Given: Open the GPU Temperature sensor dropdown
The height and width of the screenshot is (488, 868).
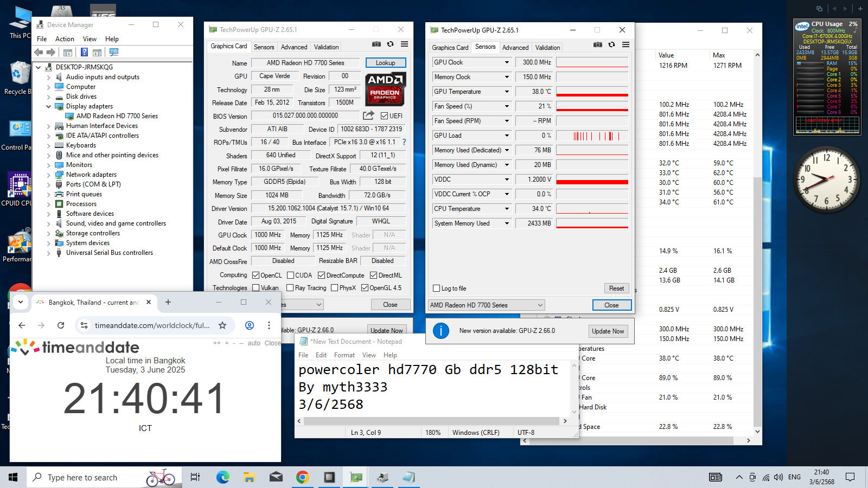Looking at the screenshot, I should tap(507, 92).
